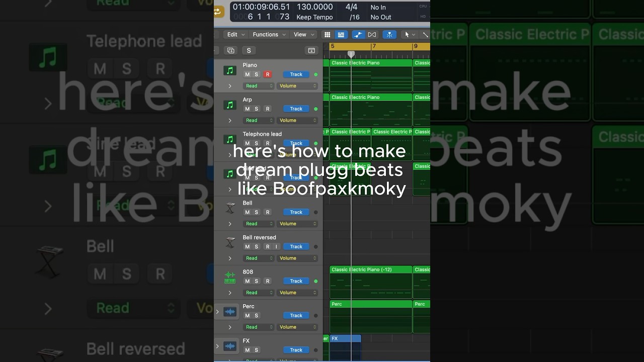Click the Bell reversed Track button
Viewport: 644px width, 362px height.
pyautogui.click(x=296, y=246)
